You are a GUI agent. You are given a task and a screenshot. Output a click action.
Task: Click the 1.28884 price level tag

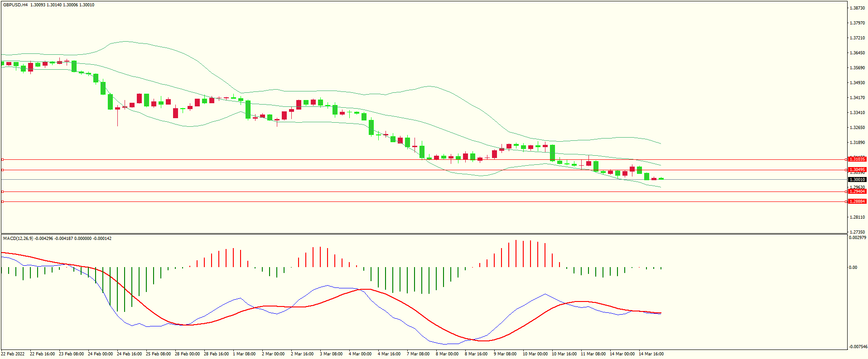point(857,201)
